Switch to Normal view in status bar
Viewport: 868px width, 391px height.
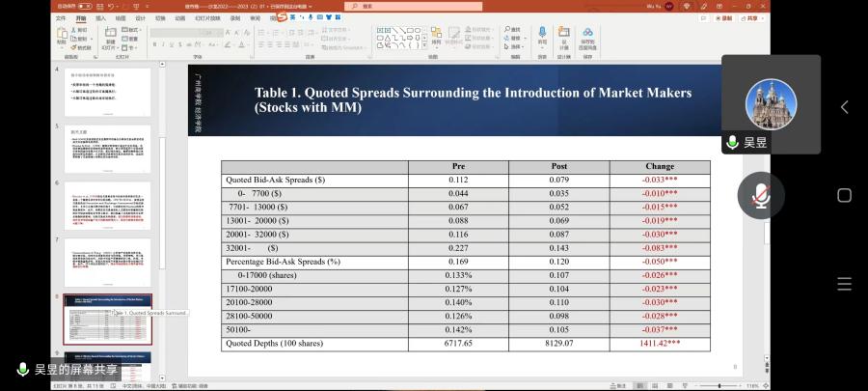coord(640,385)
